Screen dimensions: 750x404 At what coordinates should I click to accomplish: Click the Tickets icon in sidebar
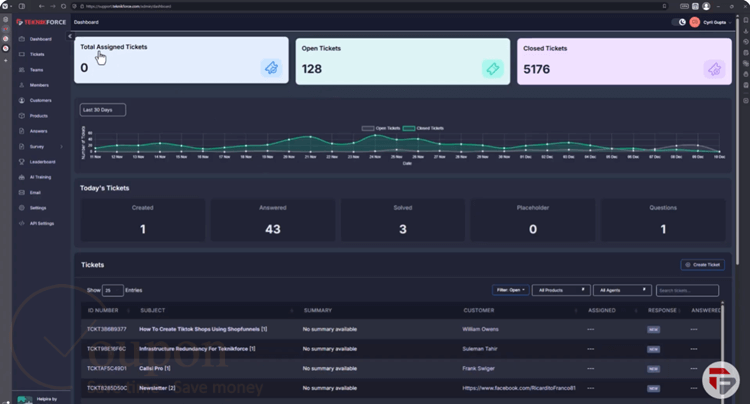coord(22,55)
